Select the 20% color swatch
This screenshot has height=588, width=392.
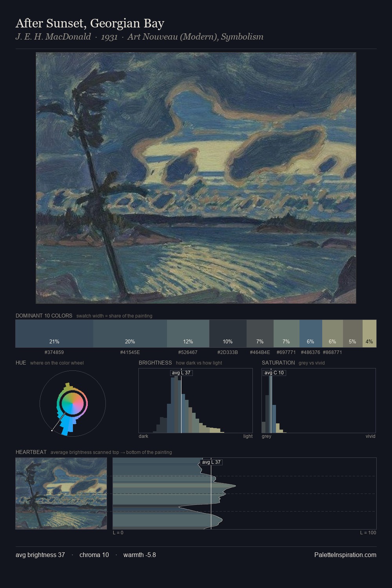[x=130, y=334]
